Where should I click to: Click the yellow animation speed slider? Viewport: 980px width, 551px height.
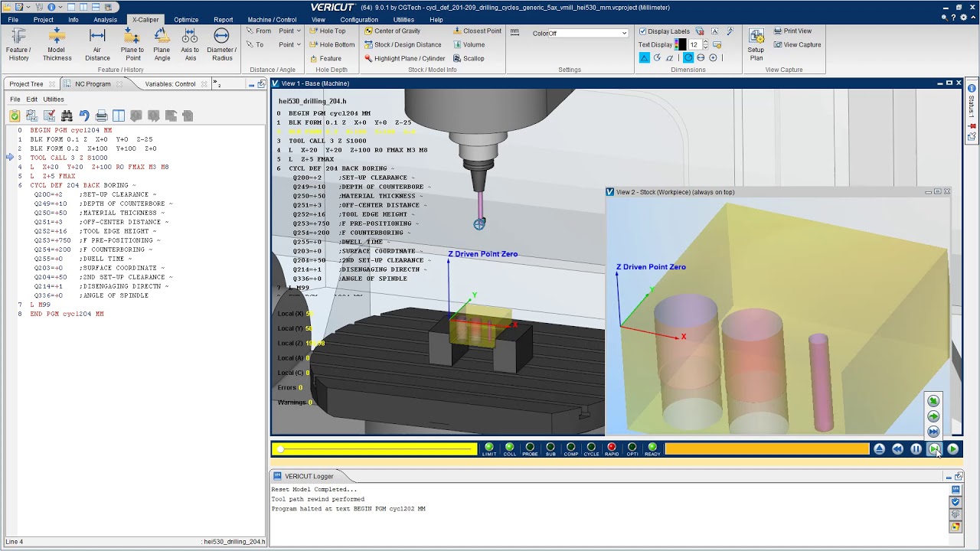(x=374, y=449)
